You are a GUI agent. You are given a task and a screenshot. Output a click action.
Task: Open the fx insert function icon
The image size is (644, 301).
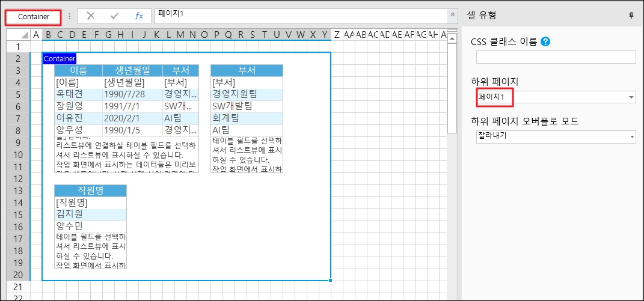click(138, 16)
